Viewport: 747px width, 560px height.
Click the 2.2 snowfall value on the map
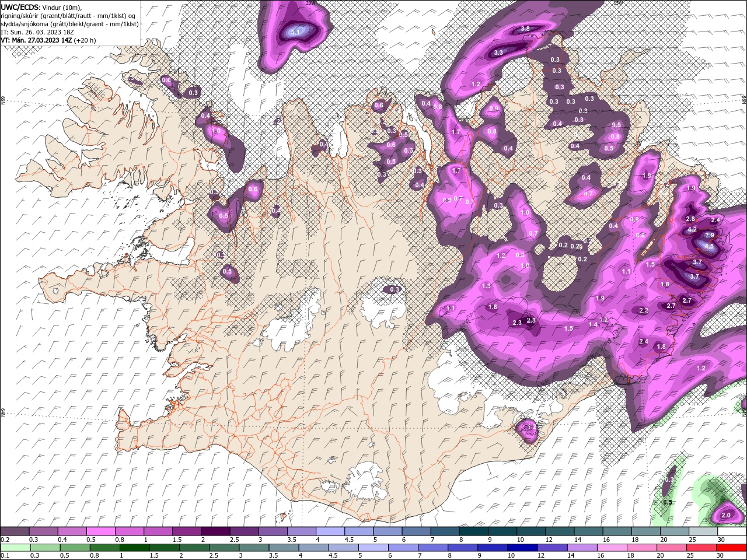pos(644,311)
